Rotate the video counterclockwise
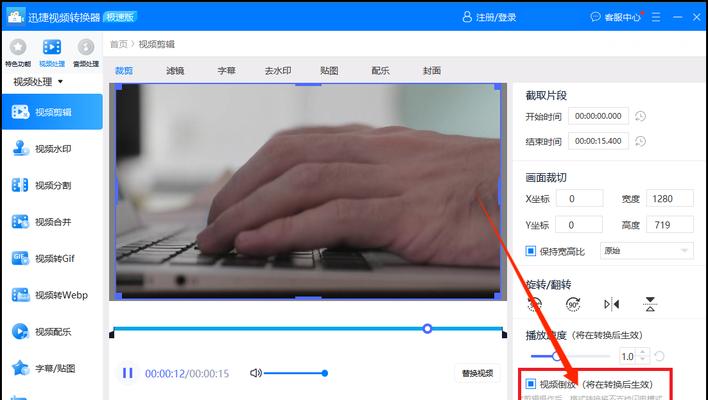Image resolution: width=708 pixels, height=400 pixels. (535, 304)
